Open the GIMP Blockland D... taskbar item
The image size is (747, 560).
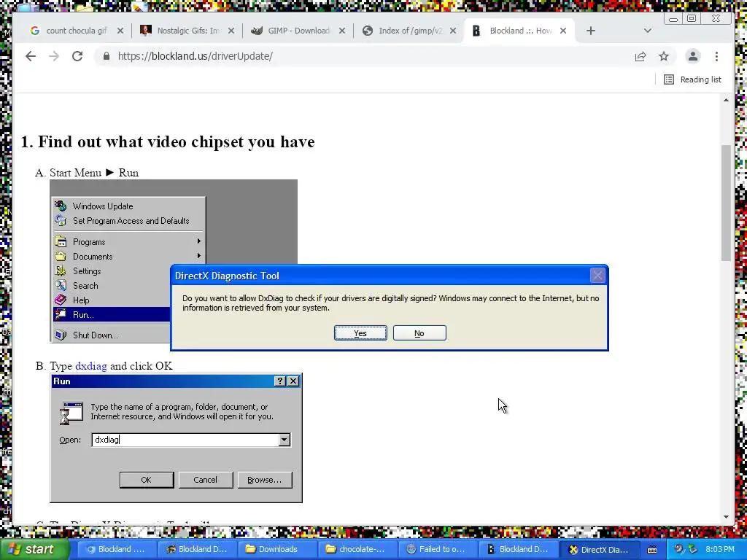(196, 549)
